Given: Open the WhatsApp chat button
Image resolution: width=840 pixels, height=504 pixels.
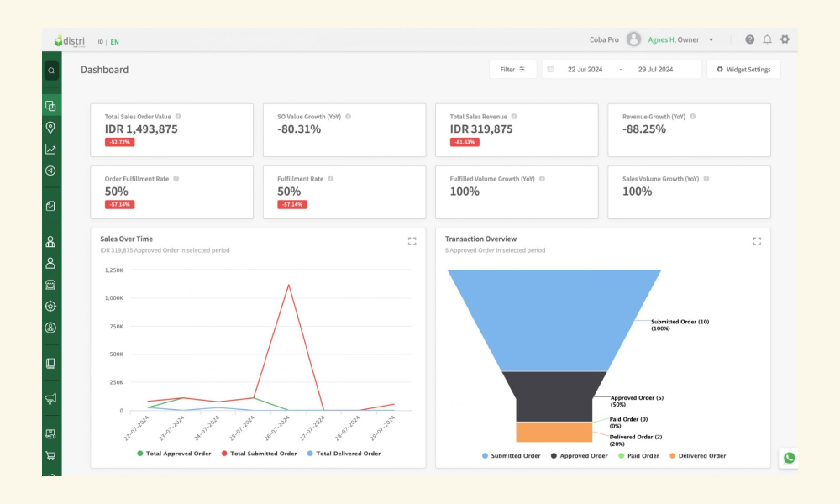Looking at the screenshot, I should coord(789,458).
